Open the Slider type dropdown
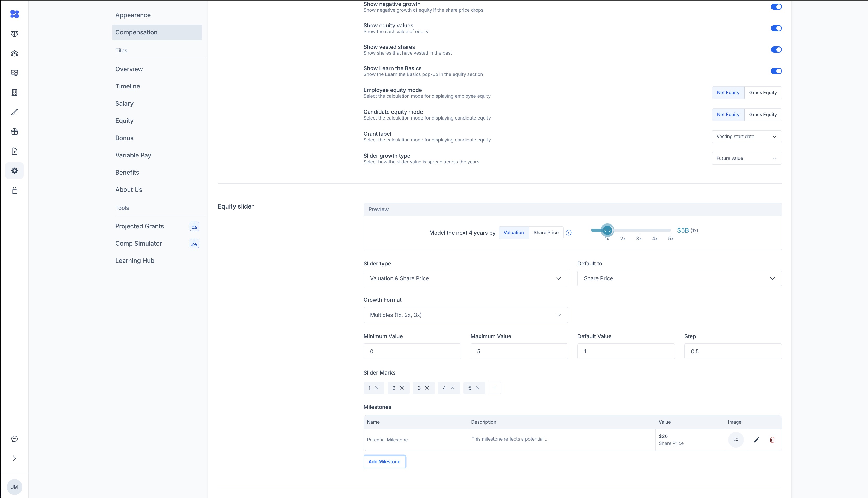This screenshot has height=498, width=868. 466,278
